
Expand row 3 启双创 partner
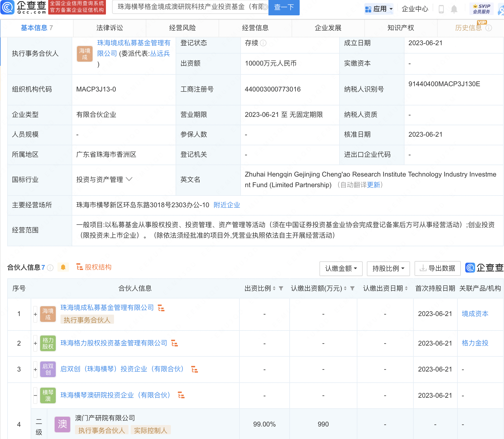coord(35,370)
